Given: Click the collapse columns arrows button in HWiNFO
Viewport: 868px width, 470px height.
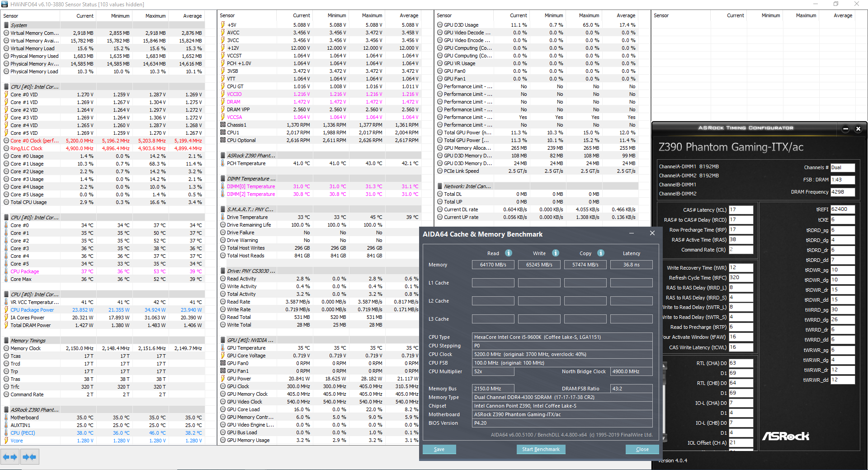Looking at the screenshot, I should (x=29, y=457).
